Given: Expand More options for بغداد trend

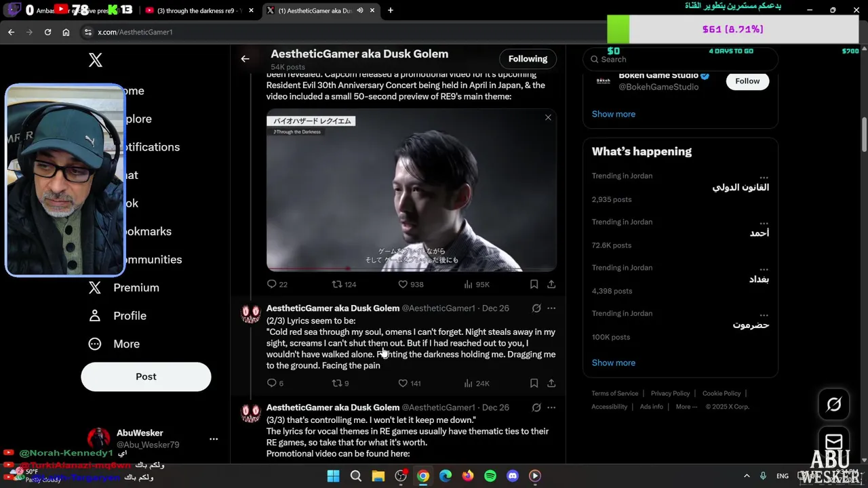Looking at the screenshot, I should point(764,268).
